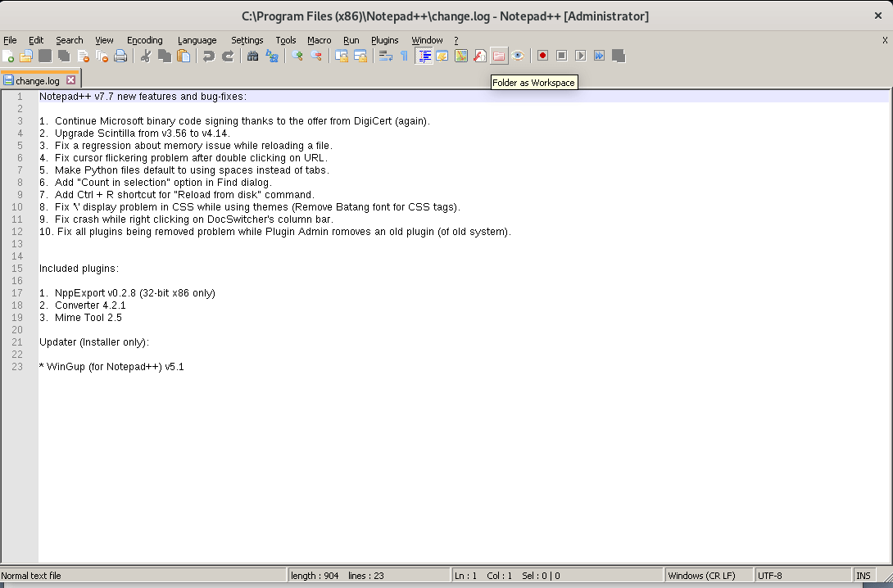Toggle Synchronize Vertical Scrolling icon
Viewport: 893px width, 588px height.
[x=342, y=56]
